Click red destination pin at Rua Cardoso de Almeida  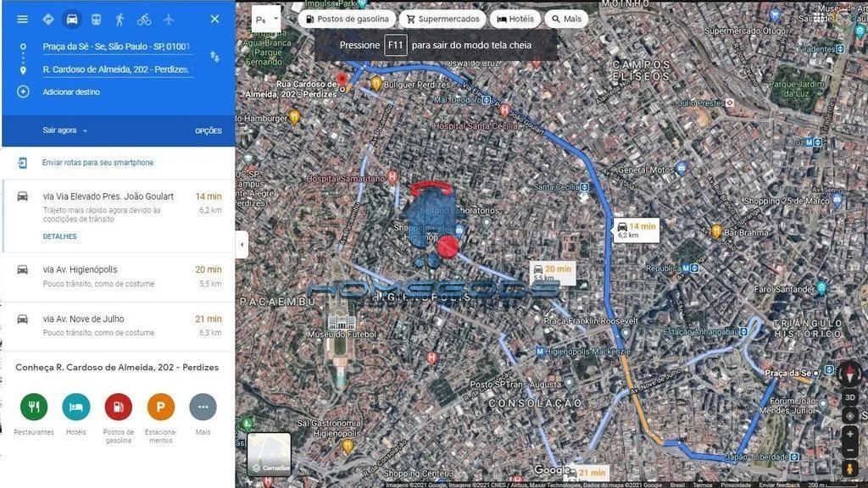[x=342, y=80]
